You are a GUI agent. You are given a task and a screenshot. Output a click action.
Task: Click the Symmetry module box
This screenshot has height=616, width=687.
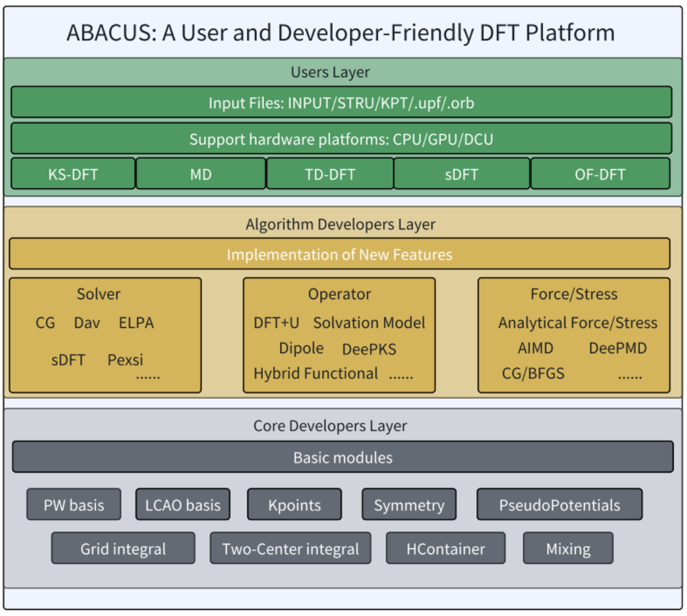coord(409,505)
